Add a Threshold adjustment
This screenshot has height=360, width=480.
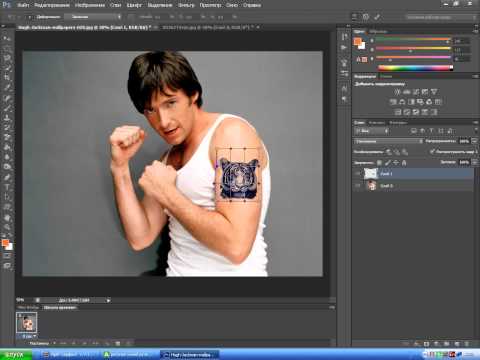(416, 112)
